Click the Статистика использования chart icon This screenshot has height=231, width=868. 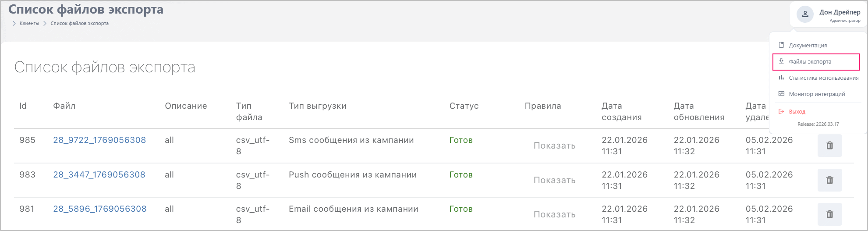(x=781, y=78)
